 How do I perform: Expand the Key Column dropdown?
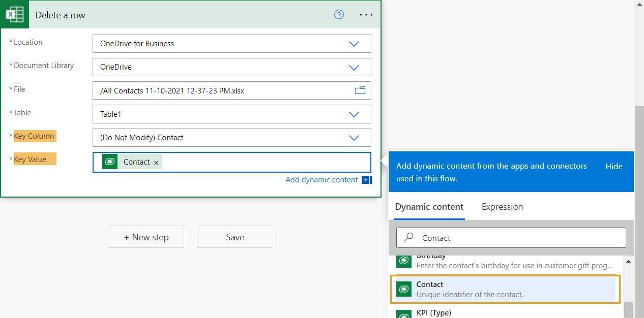(x=354, y=138)
